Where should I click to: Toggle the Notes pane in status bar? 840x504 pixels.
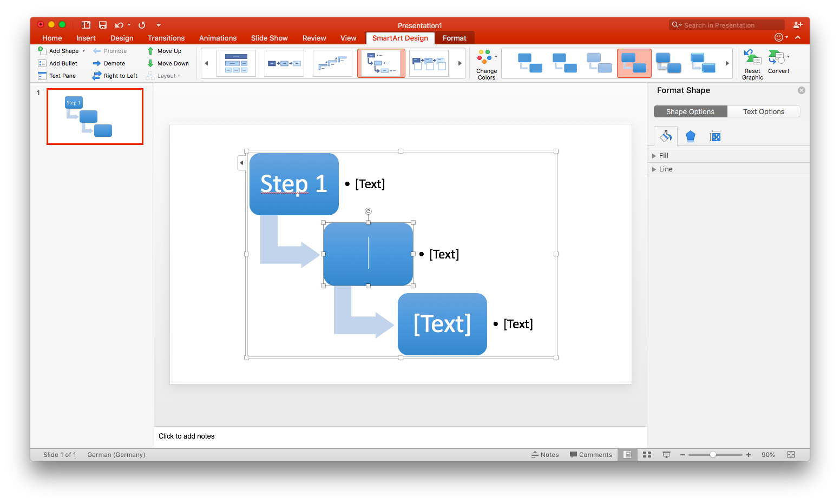tap(544, 455)
